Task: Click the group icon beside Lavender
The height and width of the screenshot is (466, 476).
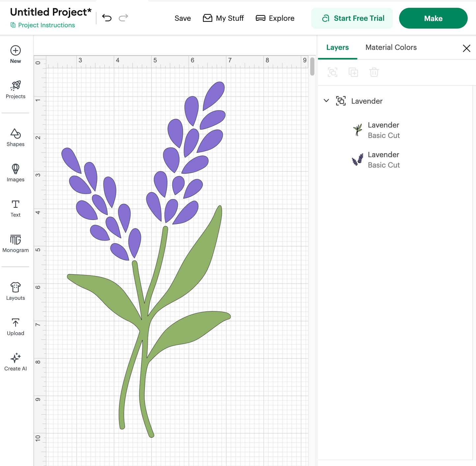Action: [341, 101]
